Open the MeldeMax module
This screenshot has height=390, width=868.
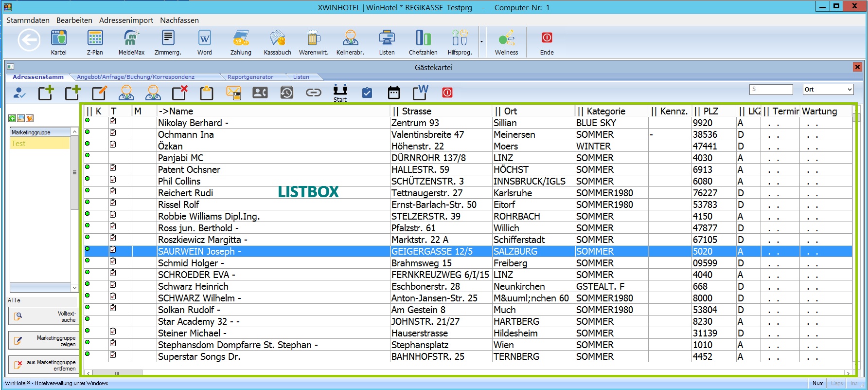(x=131, y=38)
